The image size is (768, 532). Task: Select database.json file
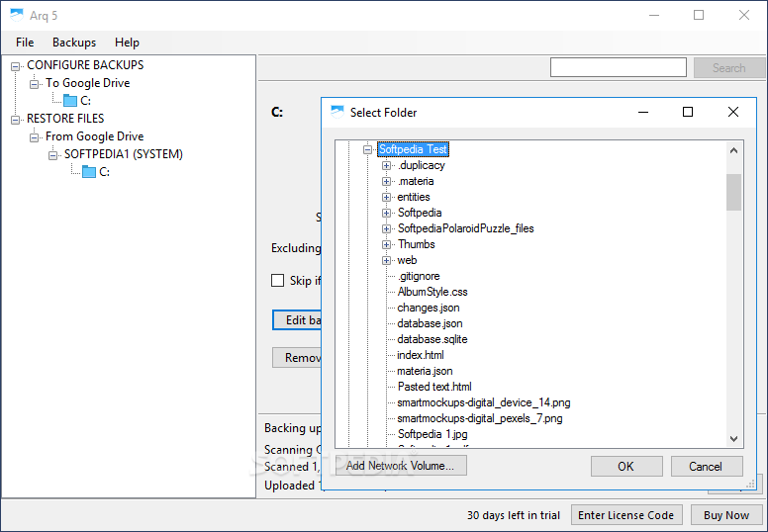point(430,323)
